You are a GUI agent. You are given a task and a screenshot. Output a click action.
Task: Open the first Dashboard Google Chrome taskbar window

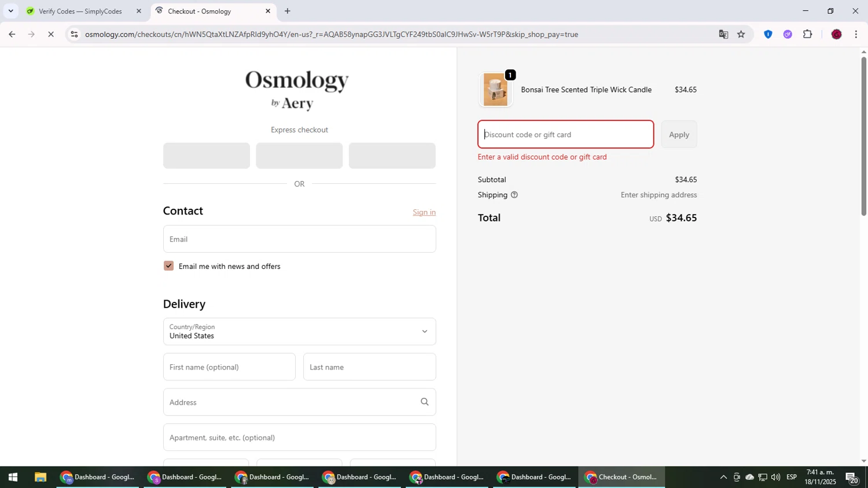click(98, 477)
